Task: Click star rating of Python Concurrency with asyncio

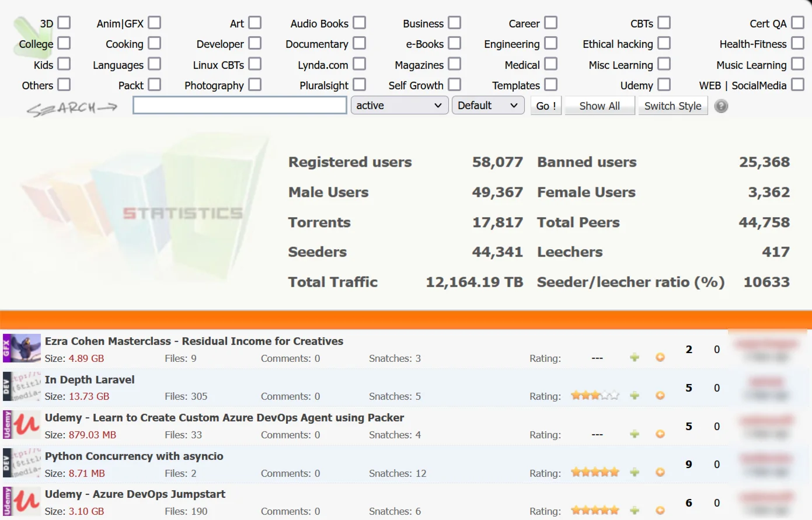Action: click(595, 472)
